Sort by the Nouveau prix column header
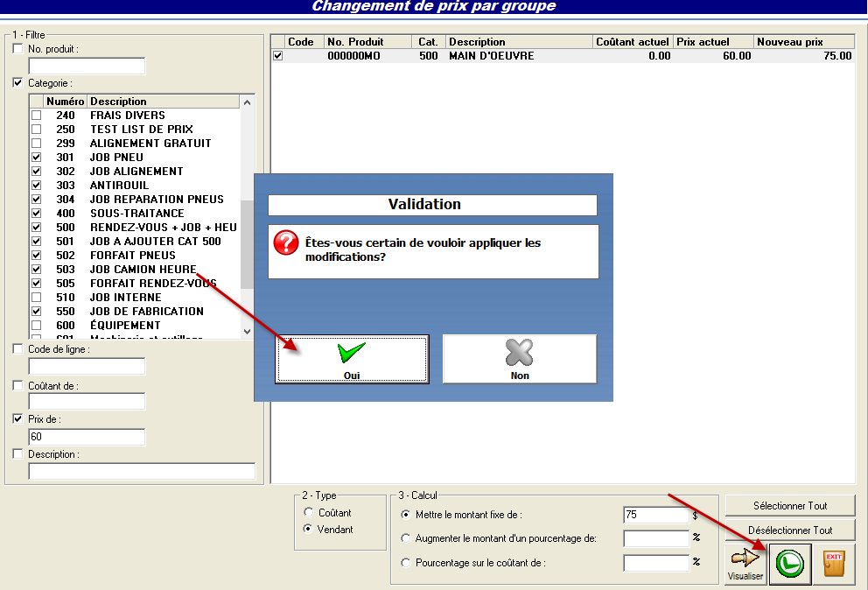The width and height of the screenshot is (868, 590). coord(803,42)
